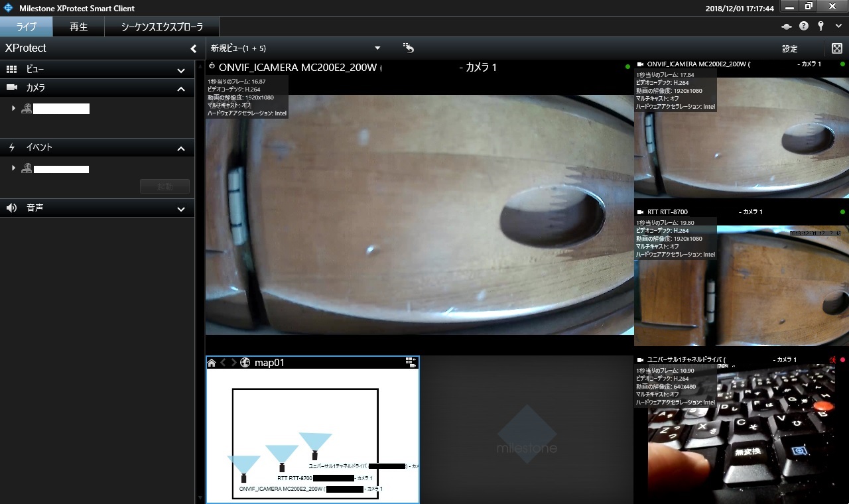The image size is (849, 504).
Task: Click the map overview icon in map01
Action: 411,362
